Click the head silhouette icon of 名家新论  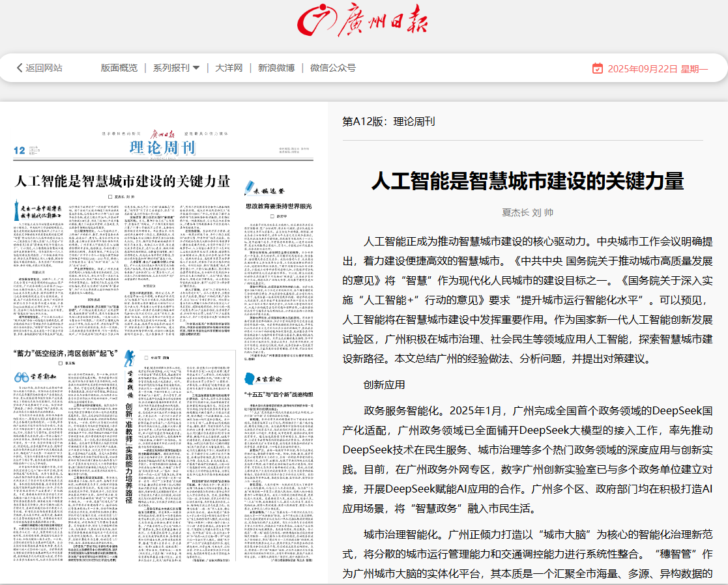tap(250, 378)
